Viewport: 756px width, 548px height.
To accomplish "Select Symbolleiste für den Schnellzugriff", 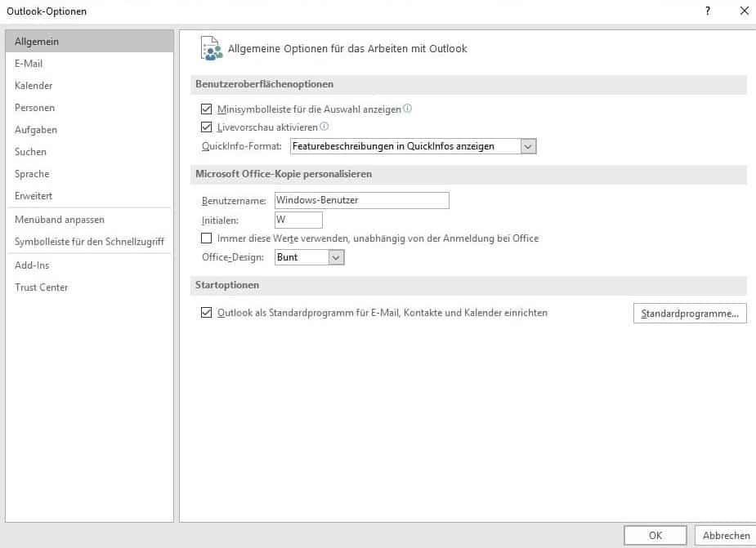I will tap(90, 242).
